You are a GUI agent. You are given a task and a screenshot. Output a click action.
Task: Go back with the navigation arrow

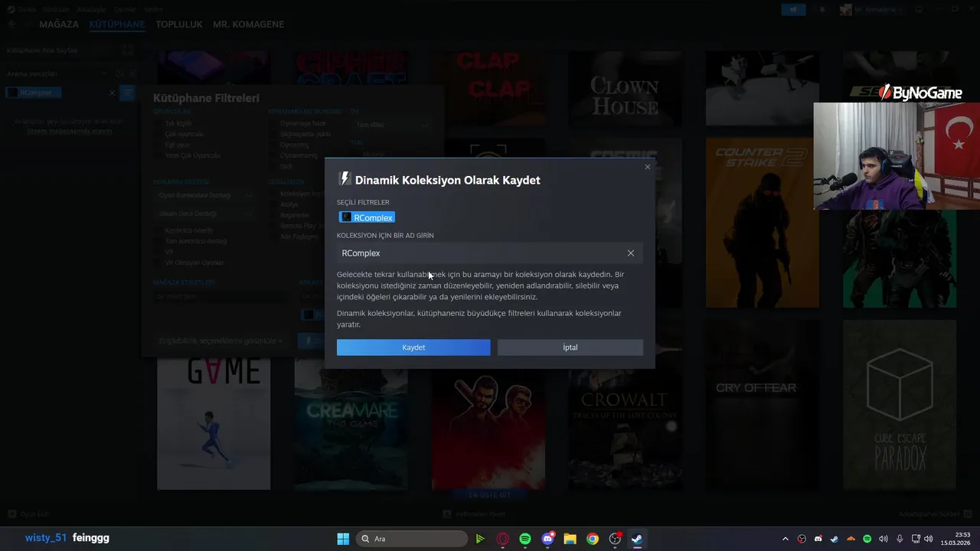point(11,24)
